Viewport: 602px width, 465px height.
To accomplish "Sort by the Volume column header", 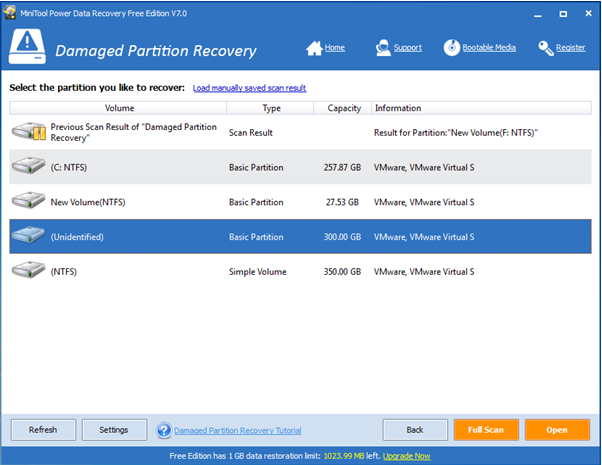I will click(118, 108).
